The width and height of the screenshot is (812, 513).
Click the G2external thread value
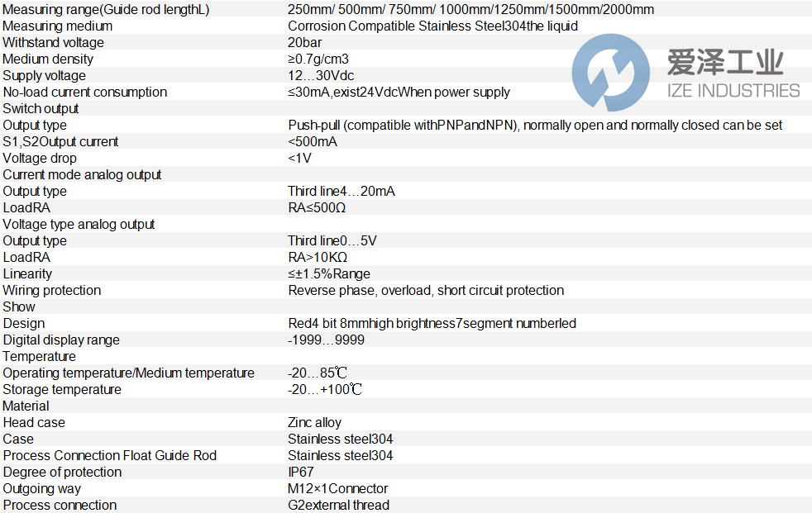coord(338,506)
